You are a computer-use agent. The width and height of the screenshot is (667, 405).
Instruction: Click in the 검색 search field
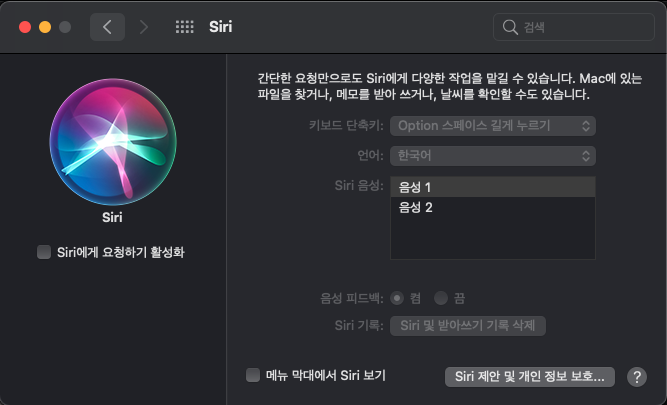click(573, 27)
